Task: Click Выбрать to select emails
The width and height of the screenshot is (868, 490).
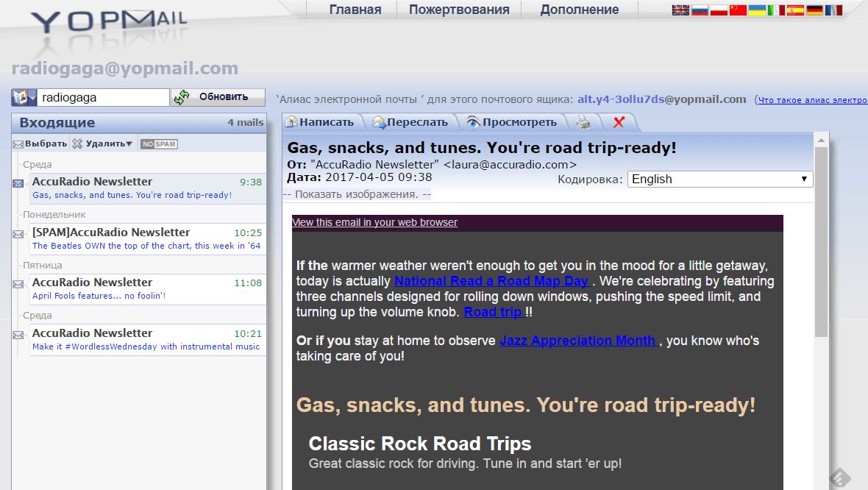Action: [x=40, y=144]
